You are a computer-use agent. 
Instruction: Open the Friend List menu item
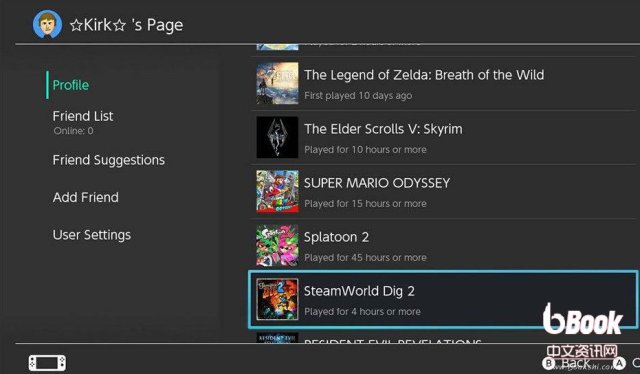coord(83,116)
